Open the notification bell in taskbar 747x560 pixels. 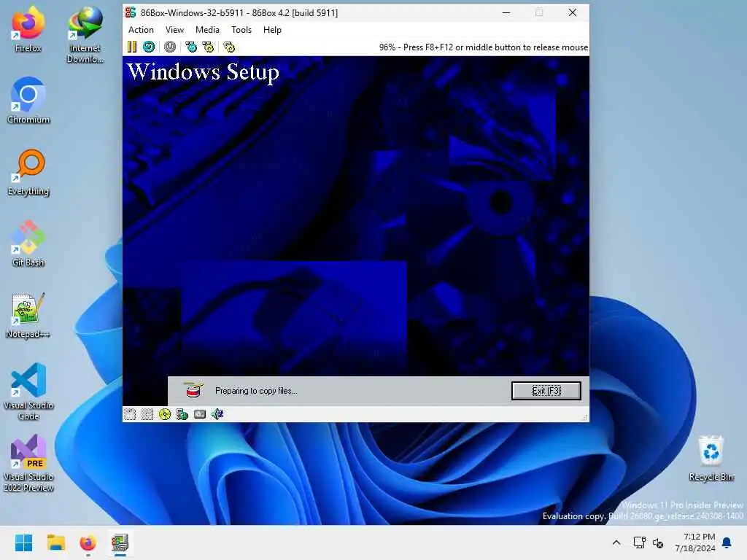727,542
